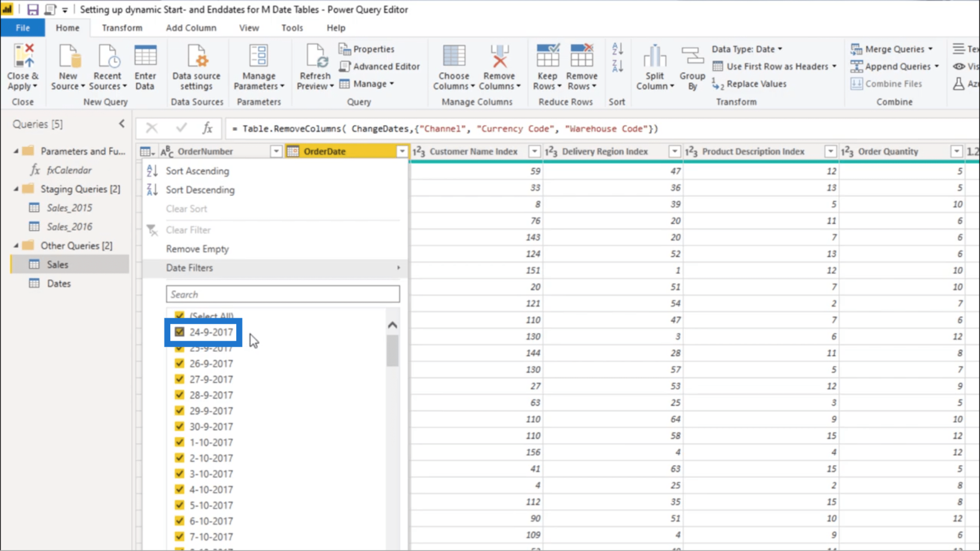The width and height of the screenshot is (980, 551).
Task: Open the table menu icon at grid corner
Action: coord(147,152)
